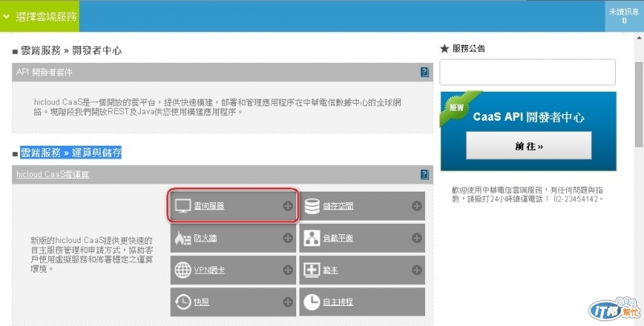Click the 雲端服務 » 開發者中心 heading

(71, 51)
